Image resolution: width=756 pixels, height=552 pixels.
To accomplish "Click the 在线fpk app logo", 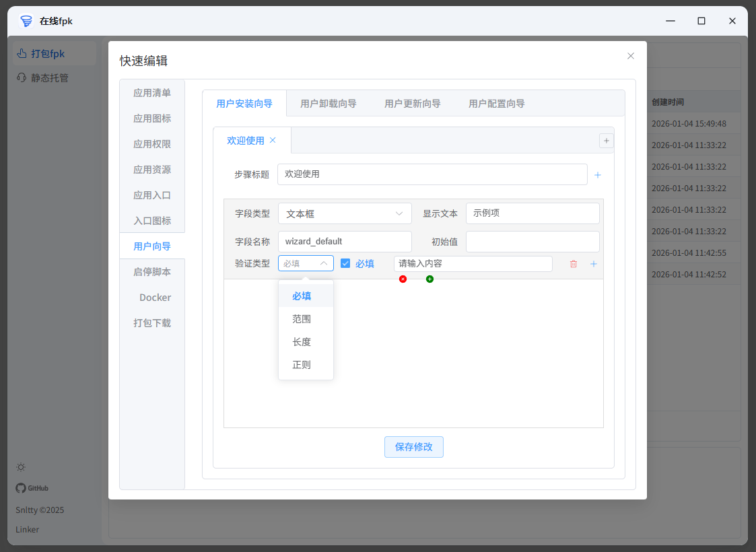I will coord(26,21).
